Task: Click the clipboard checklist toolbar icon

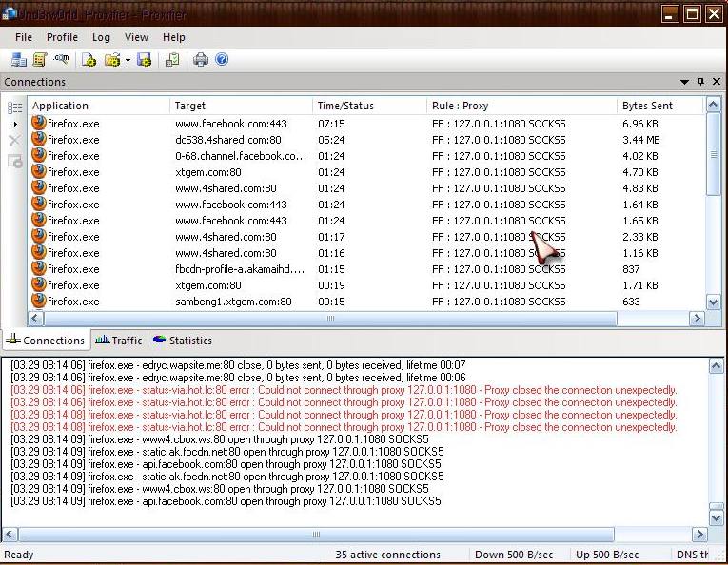Action: (x=172, y=60)
